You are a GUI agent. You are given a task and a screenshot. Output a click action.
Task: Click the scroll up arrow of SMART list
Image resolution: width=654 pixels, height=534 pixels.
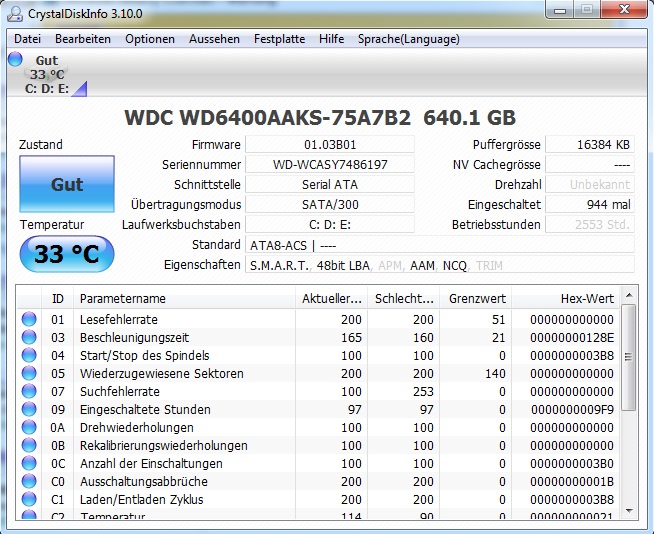pos(629,295)
